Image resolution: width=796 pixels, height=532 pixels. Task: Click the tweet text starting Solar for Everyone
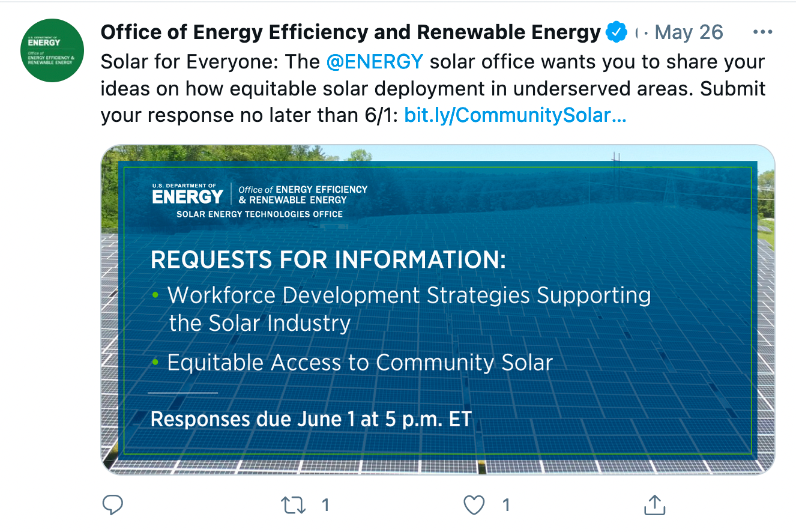pos(433,88)
